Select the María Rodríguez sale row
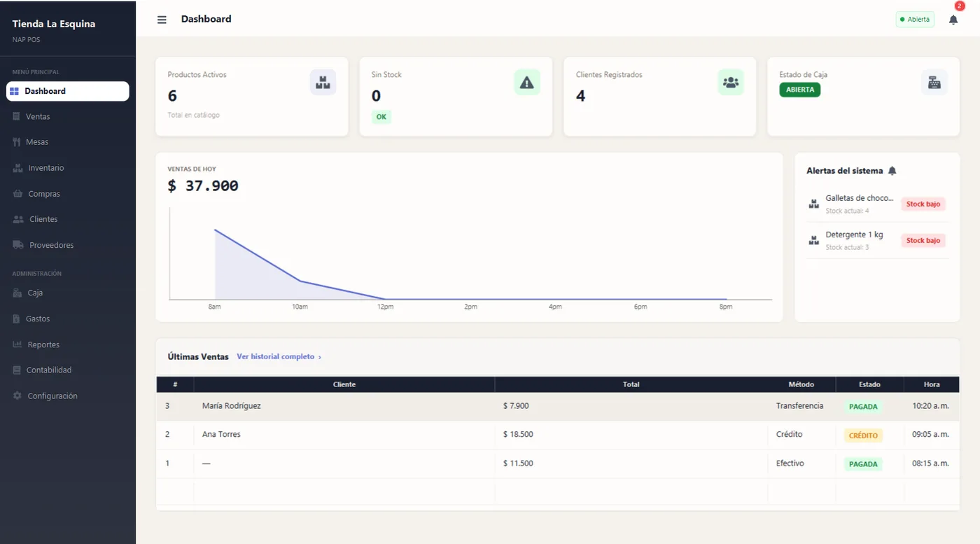 click(558, 406)
